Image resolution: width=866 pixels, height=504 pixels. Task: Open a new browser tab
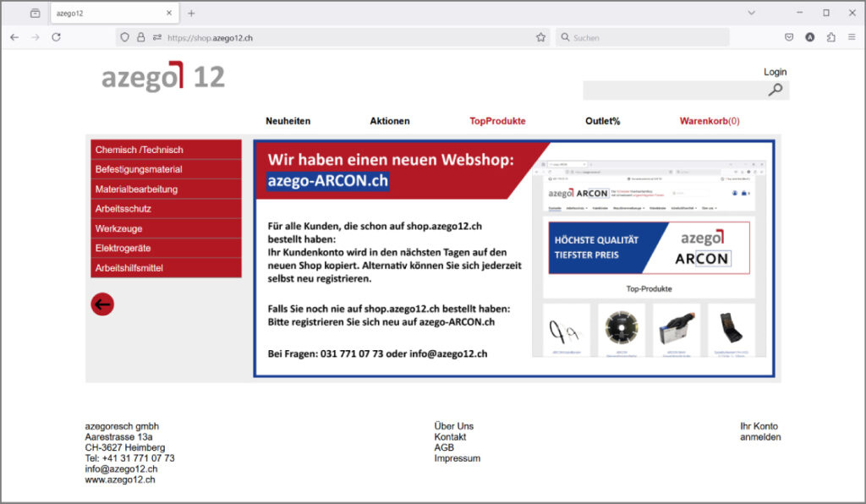pos(191,13)
